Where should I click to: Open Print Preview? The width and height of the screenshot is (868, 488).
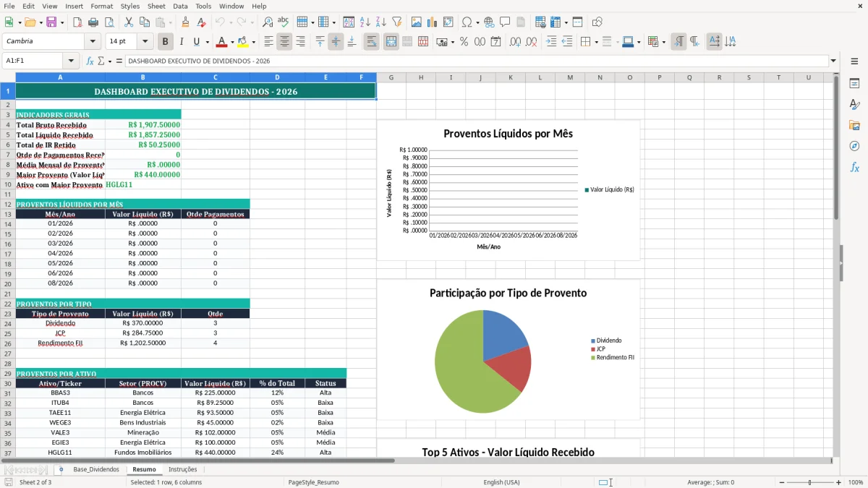109,22
